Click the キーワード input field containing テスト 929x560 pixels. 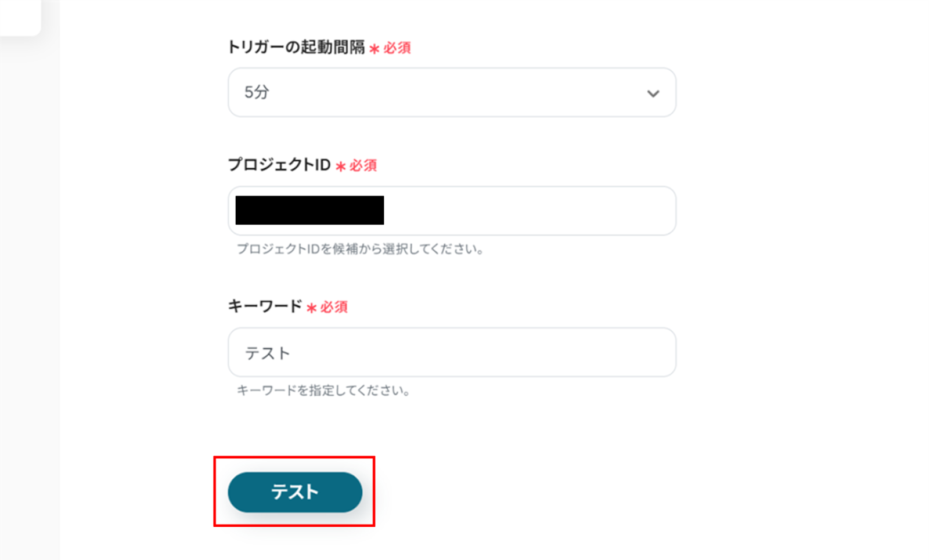451,352
